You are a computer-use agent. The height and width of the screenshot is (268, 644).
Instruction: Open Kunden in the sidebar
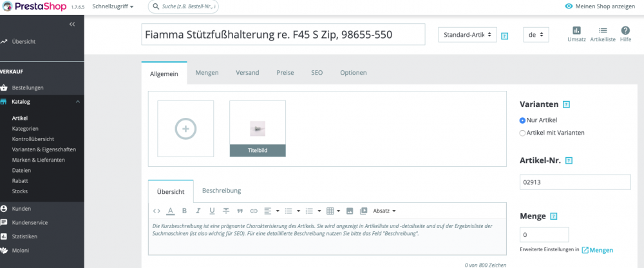(21, 208)
